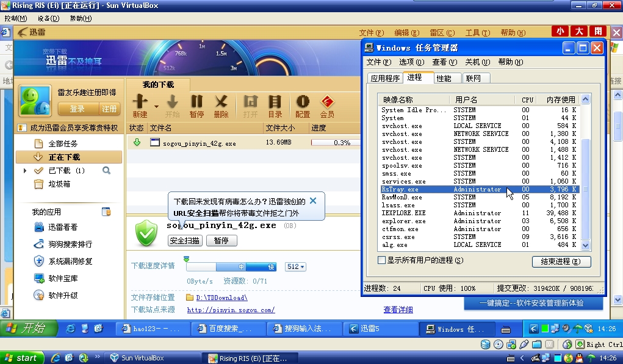Open the 配置 (Settings) toolbar icon
This screenshot has width=623, height=364.
point(303,105)
